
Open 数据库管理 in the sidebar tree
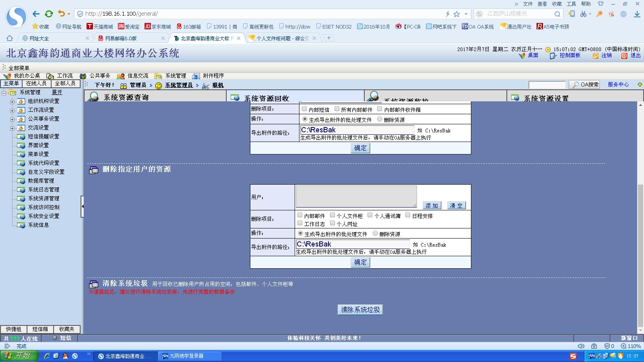click(41, 181)
